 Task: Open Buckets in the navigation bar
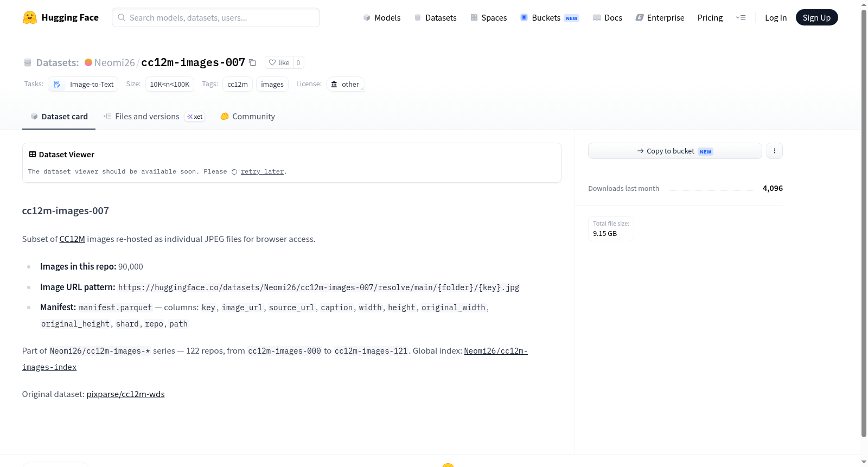click(x=550, y=17)
